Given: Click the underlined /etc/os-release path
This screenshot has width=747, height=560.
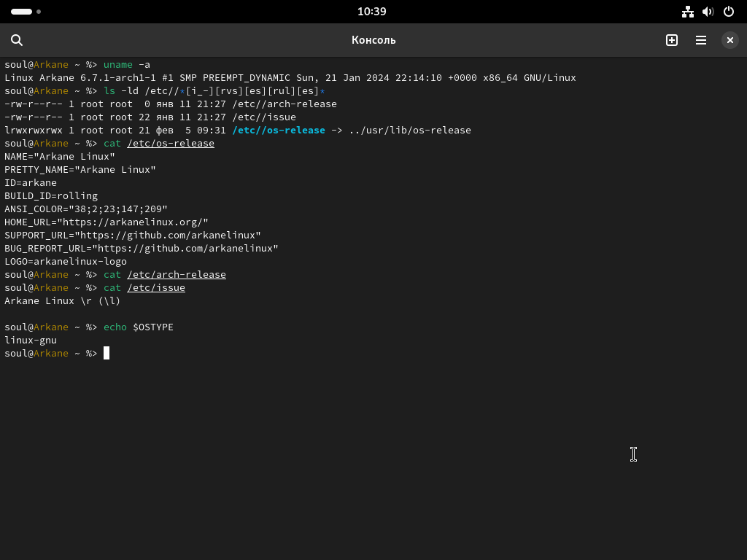Looking at the screenshot, I should tap(171, 144).
